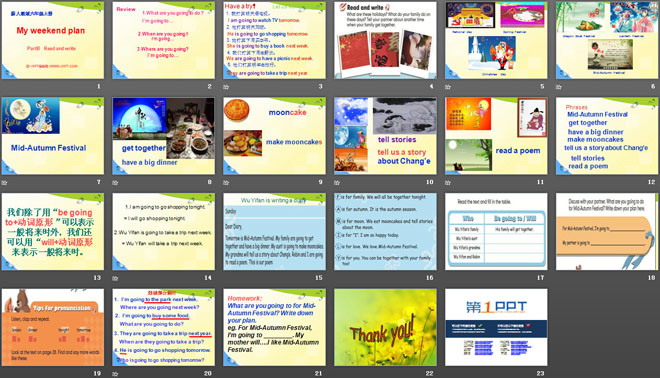Select slide 5 with Santa Claus picture
This screenshot has height=378, width=660.
point(496,40)
